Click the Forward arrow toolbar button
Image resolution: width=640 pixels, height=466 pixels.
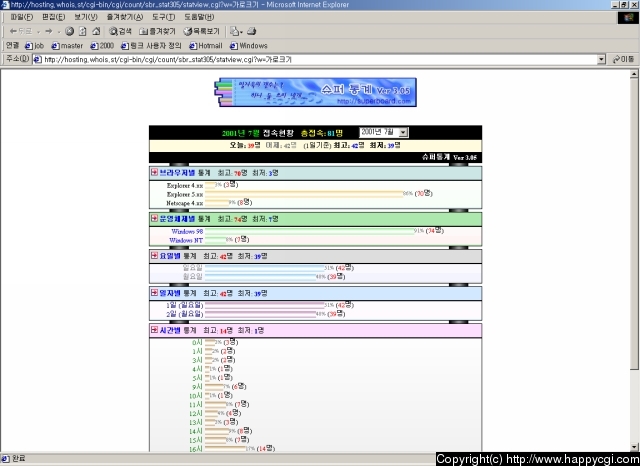click(x=49, y=31)
